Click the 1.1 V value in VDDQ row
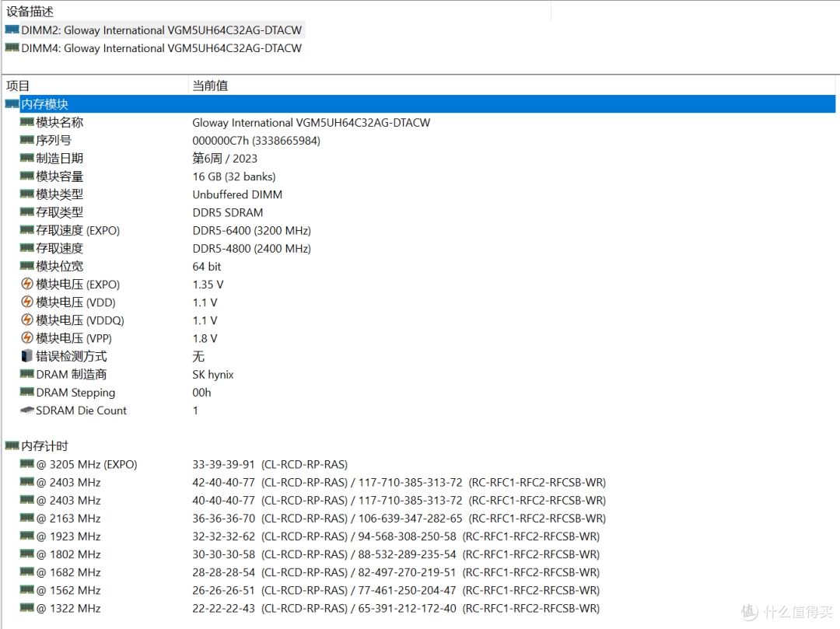The image size is (840, 629). [205, 320]
